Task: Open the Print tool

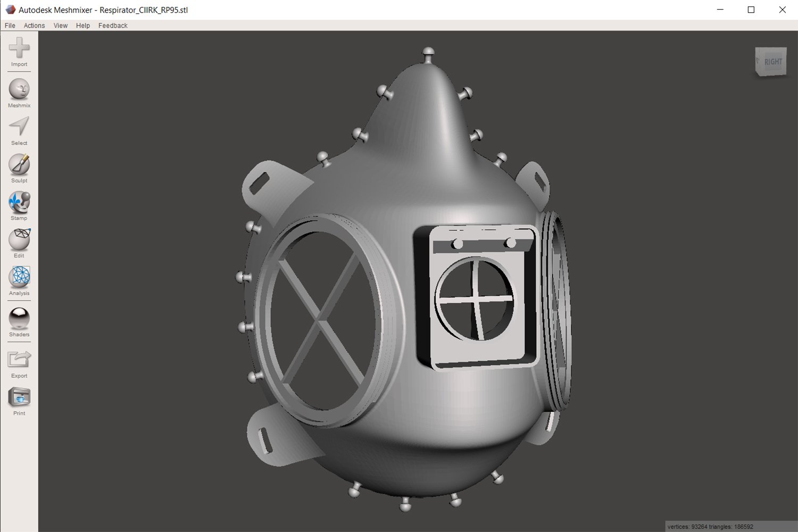Action: [x=19, y=401]
